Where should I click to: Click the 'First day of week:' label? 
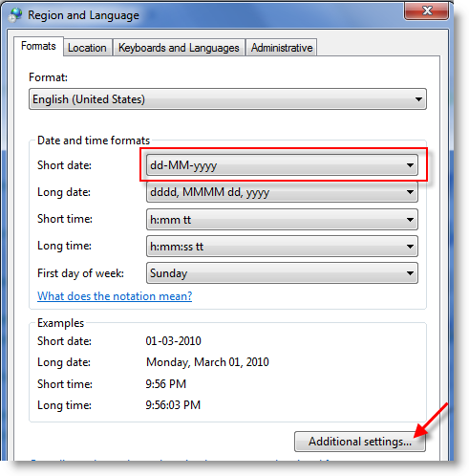(x=80, y=273)
